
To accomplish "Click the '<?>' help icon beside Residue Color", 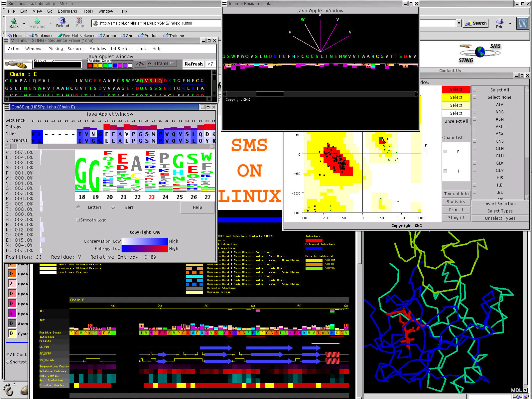I will tap(139, 64).
